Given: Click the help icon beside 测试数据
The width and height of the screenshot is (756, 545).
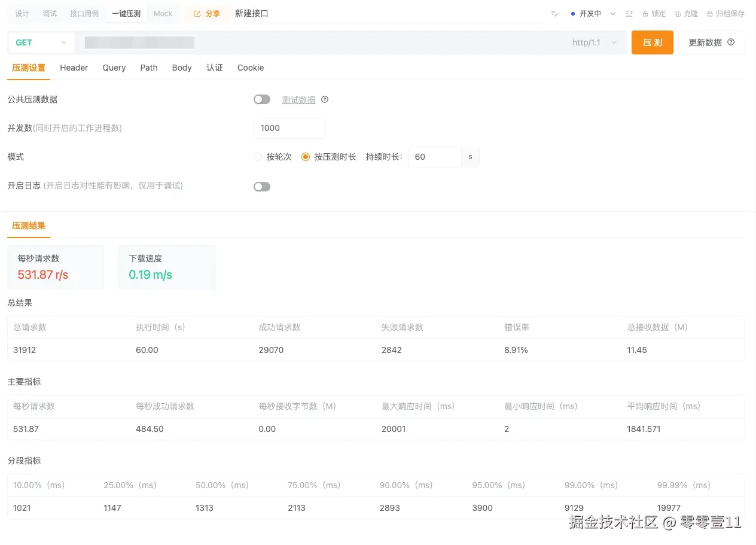Looking at the screenshot, I should click(x=325, y=100).
